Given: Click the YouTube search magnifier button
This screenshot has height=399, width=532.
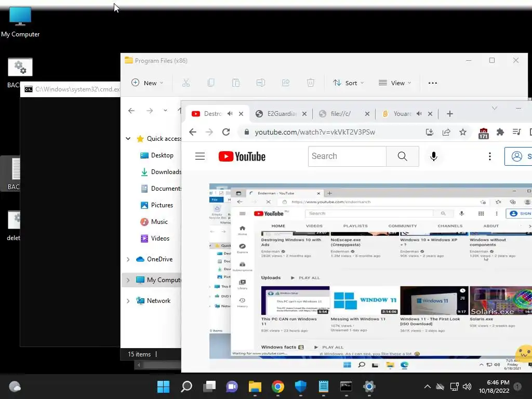Looking at the screenshot, I should click(x=403, y=156).
